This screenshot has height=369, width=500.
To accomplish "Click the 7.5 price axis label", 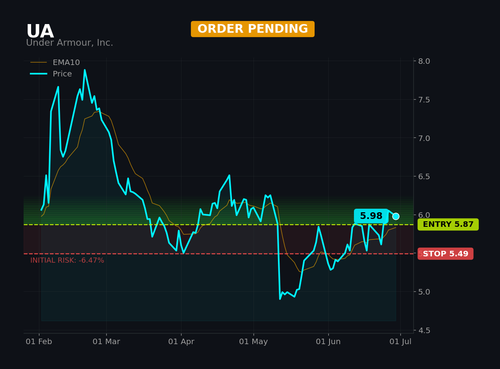I will 424,100.
